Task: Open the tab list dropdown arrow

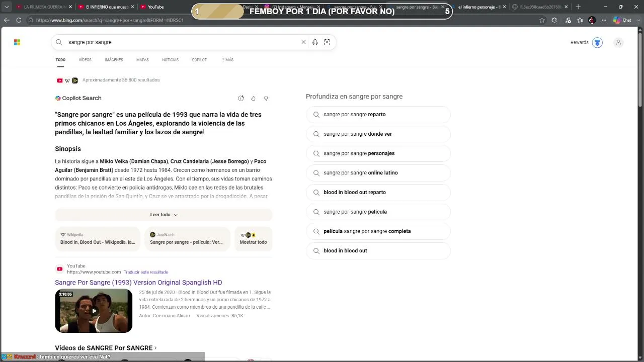Action: pos(7,7)
